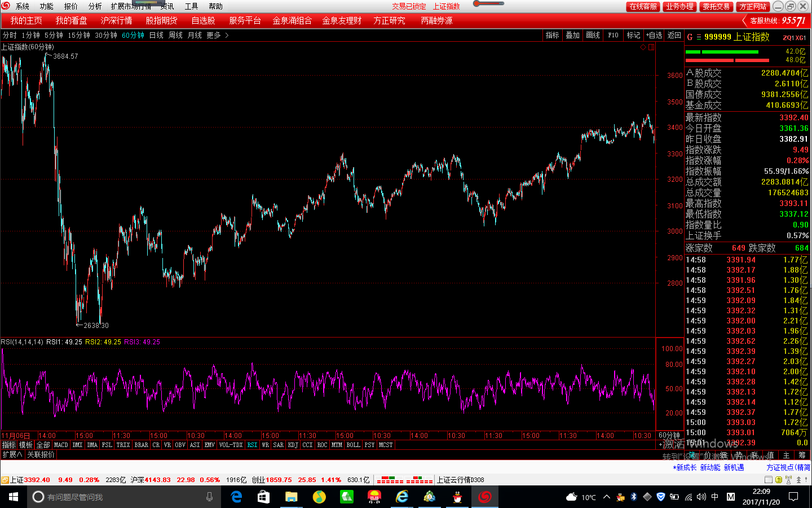The image size is (812, 508).
Task: Click the microphone icon in Cortana search
Action: (x=209, y=497)
